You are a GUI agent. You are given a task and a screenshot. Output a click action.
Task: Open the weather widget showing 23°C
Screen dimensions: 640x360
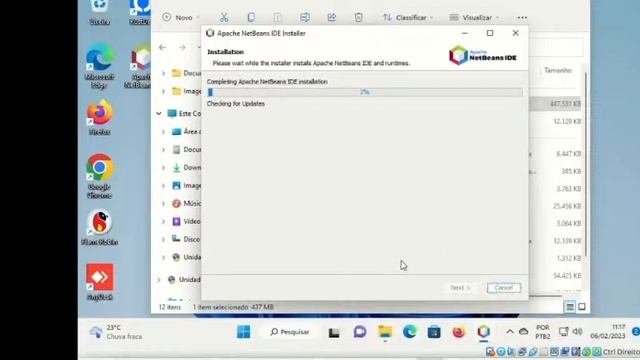116,332
